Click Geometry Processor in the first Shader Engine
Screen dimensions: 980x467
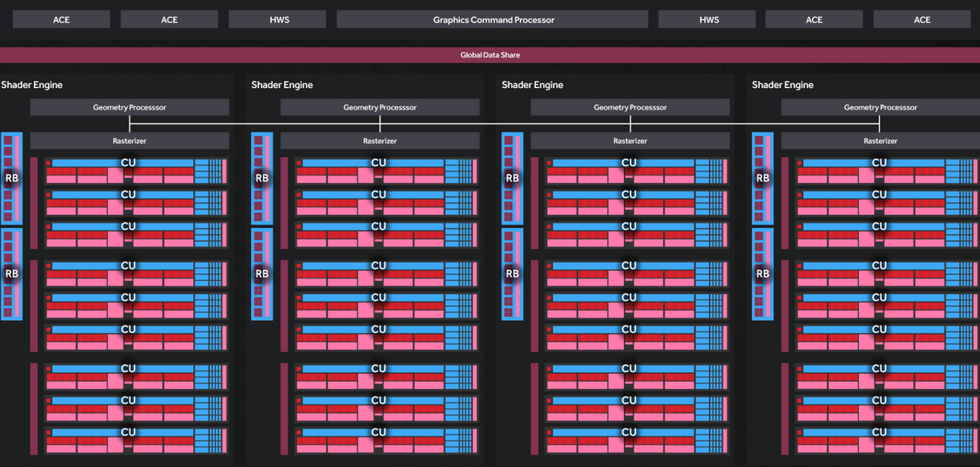pos(129,107)
